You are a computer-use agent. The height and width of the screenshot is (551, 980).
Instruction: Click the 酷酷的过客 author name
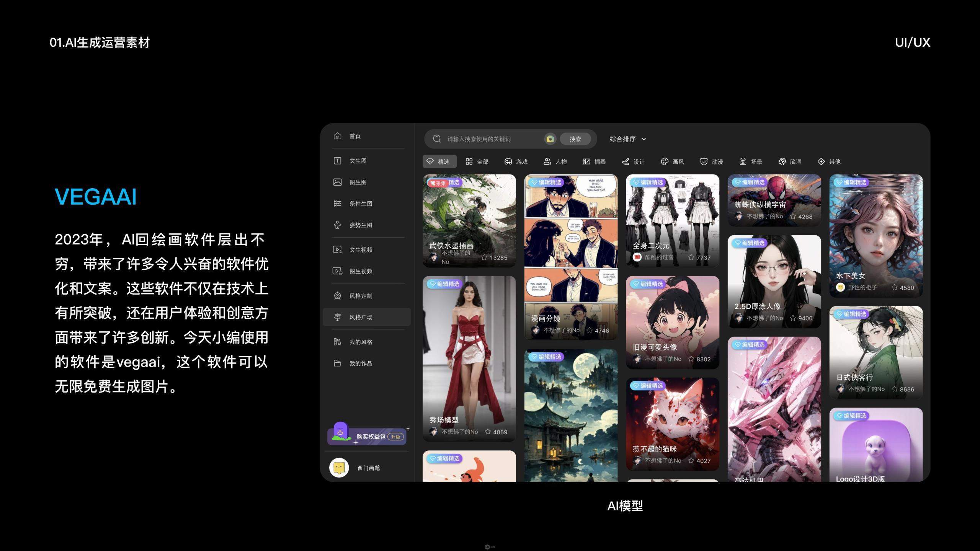659,257
